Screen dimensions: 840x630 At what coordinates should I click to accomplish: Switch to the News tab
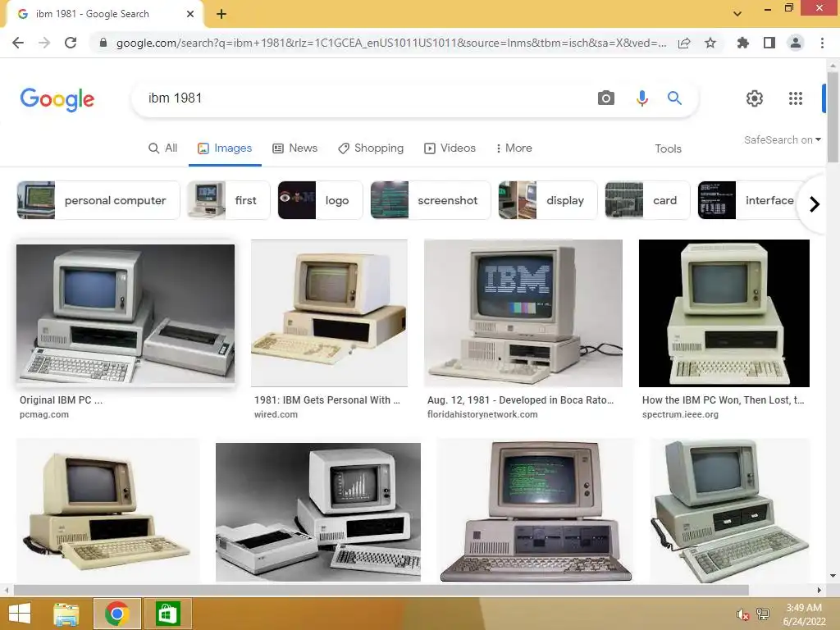coord(295,148)
